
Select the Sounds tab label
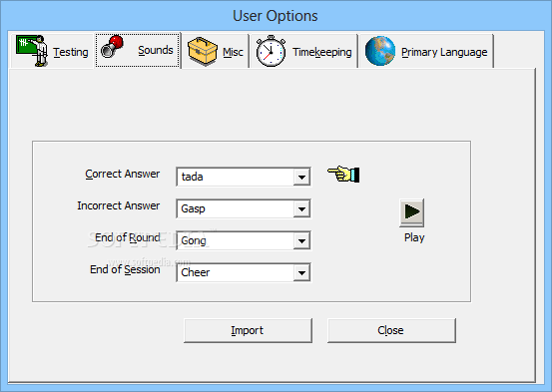156,50
